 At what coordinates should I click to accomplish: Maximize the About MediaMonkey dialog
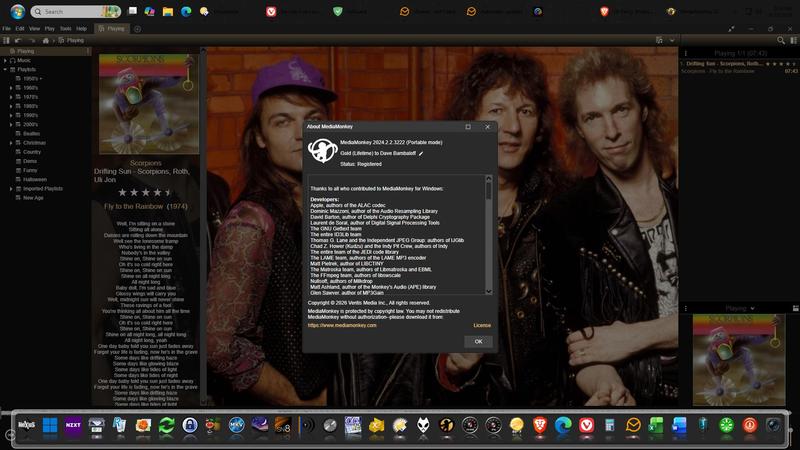(x=468, y=127)
